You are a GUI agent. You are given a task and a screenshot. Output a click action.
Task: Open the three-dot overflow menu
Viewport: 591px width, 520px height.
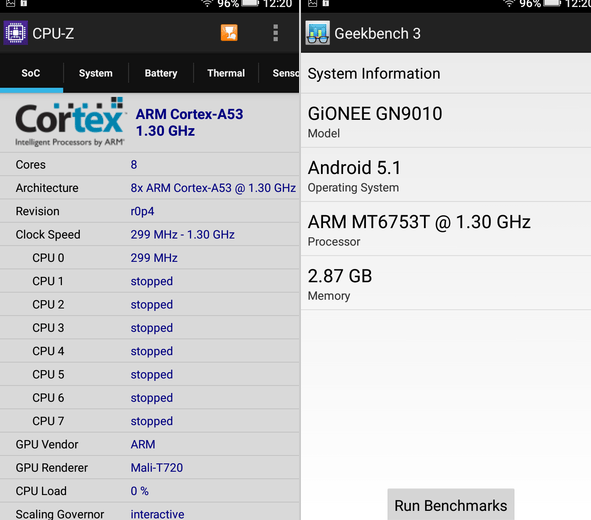point(276,33)
